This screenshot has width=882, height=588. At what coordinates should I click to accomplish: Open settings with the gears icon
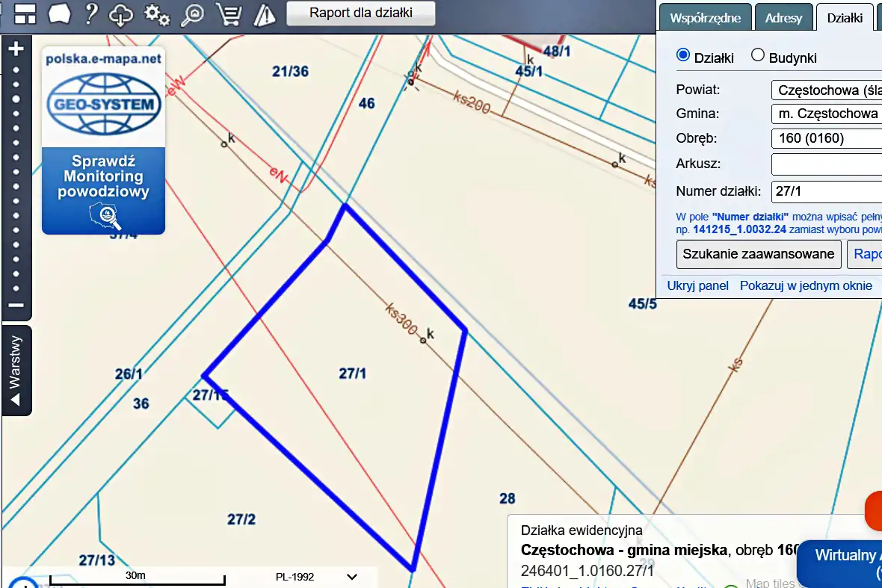157,13
